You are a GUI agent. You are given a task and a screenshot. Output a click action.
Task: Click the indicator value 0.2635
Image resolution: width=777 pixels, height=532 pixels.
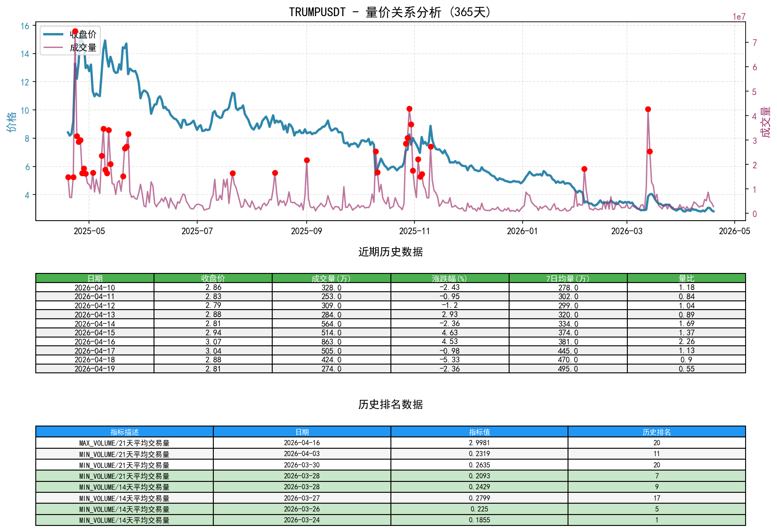[x=479, y=465]
